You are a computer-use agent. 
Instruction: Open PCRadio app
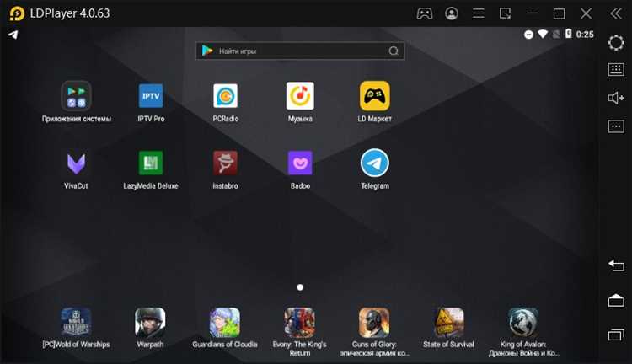click(225, 96)
